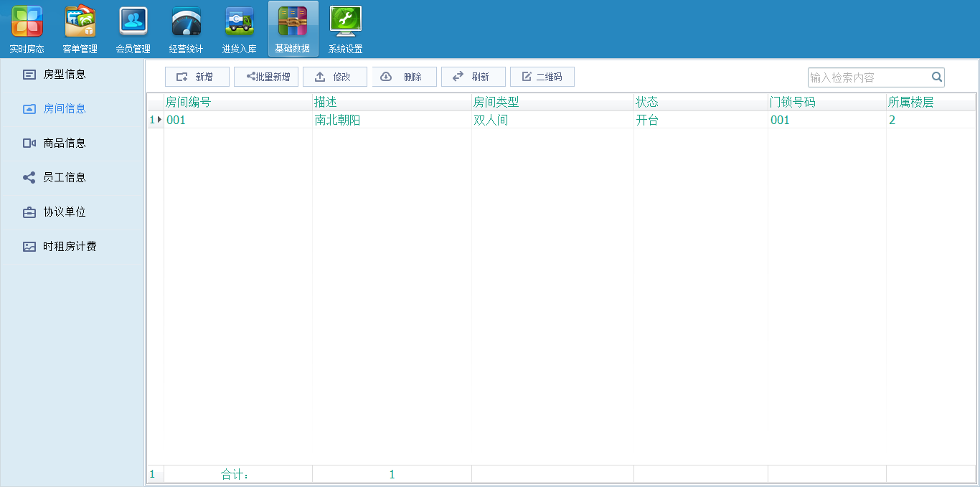980x487 pixels.
Task: Click the 删除 toolbar button
Action: pyautogui.click(x=404, y=77)
